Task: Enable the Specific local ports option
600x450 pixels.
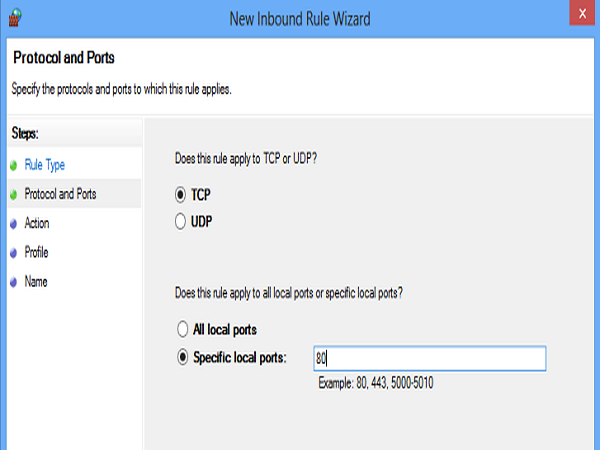Action: pos(181,357)
